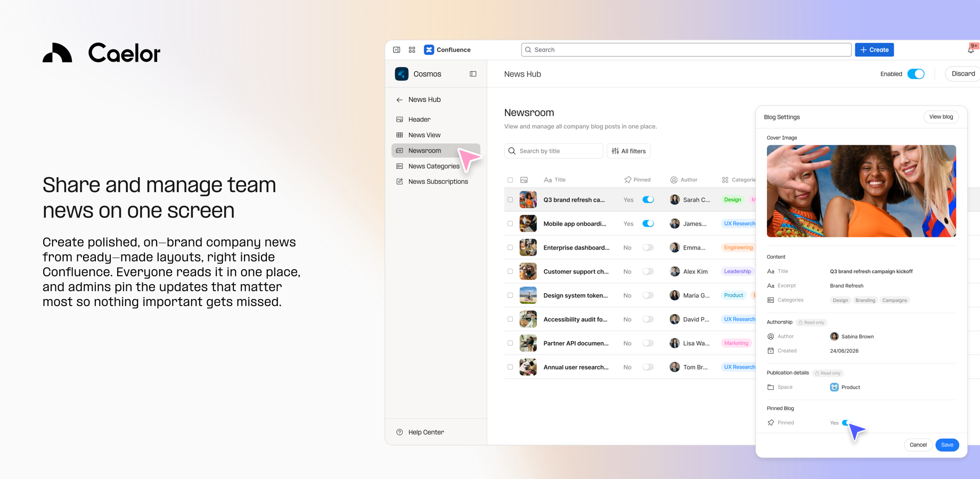Open the app switcher grid icon
This screenshot has width=980, height=479.
[412, 49]
